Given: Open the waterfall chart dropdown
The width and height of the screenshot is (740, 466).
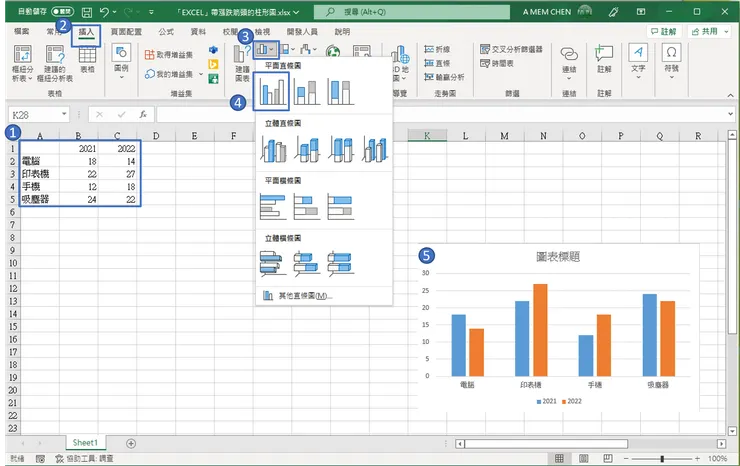Looking at the screenshot, I should tap(309, 49).
